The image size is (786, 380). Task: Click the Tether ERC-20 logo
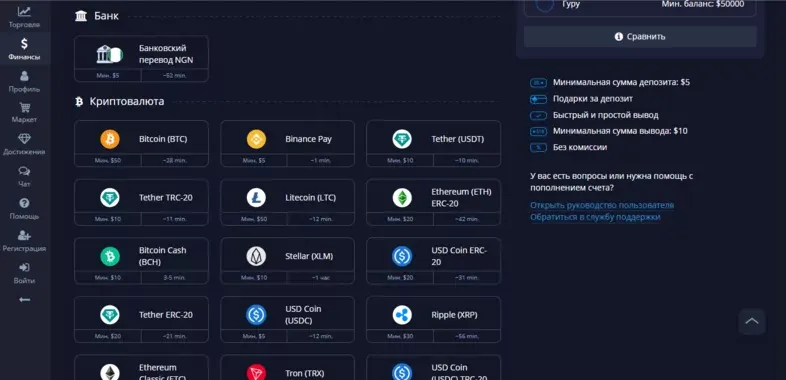[110, 315]
